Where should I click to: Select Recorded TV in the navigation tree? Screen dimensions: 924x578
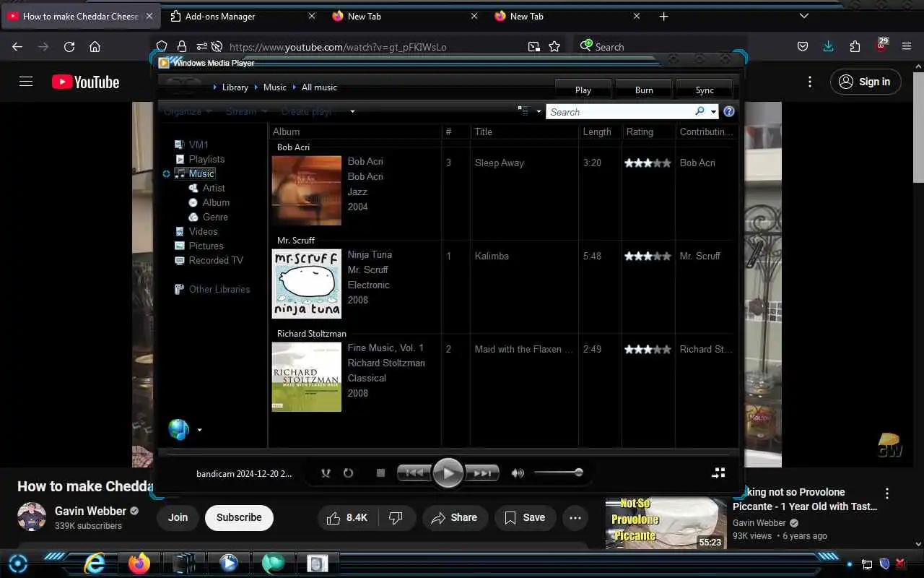click(216, 260)
